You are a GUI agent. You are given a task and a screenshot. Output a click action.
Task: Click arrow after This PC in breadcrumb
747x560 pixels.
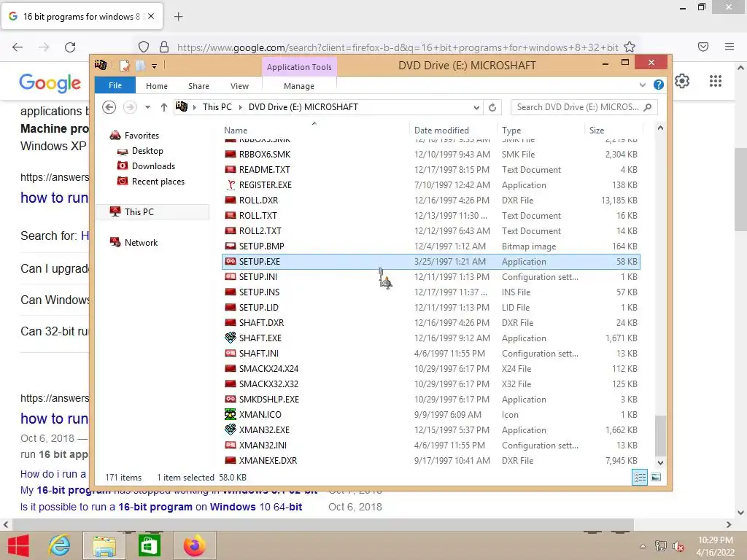tap(240, 107)
